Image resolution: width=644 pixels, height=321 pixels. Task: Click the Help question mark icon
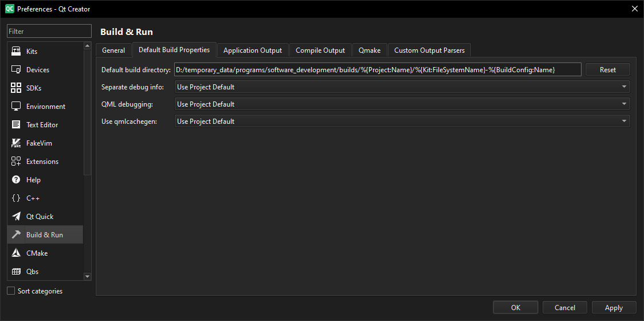pos(16,179)
